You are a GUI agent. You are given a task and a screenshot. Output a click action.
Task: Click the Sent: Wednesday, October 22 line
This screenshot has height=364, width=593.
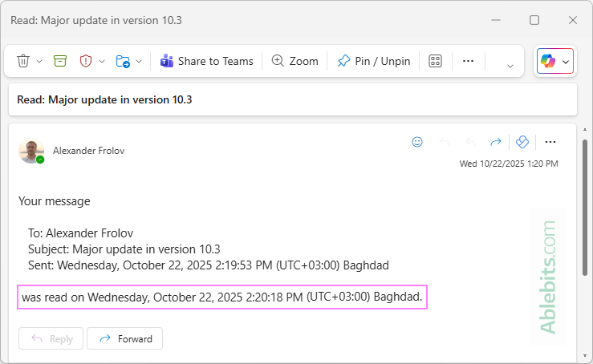click(209, 265)
